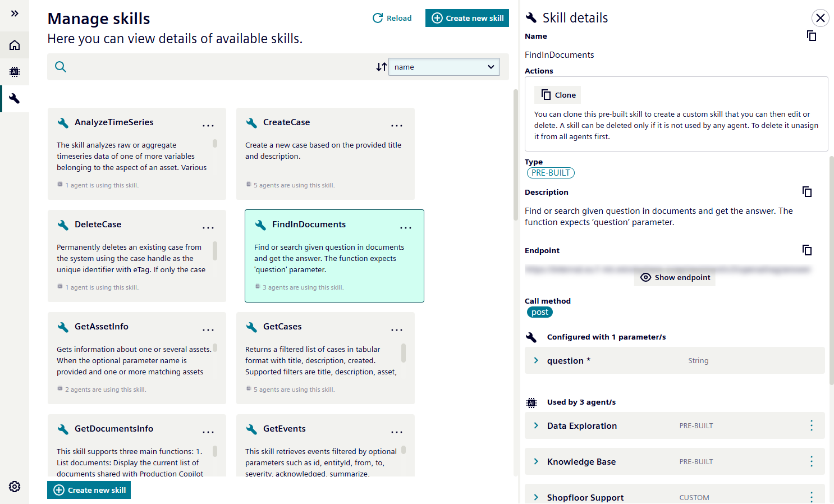Open more options for CreateCase skill
This screenshot has width=834, height=504.
[397, 126]
